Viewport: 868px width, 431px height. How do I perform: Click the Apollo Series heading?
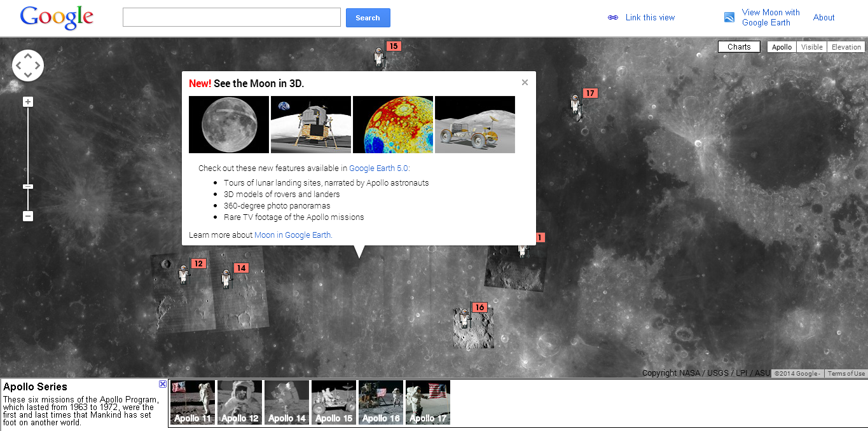click(x=35, y=387)
